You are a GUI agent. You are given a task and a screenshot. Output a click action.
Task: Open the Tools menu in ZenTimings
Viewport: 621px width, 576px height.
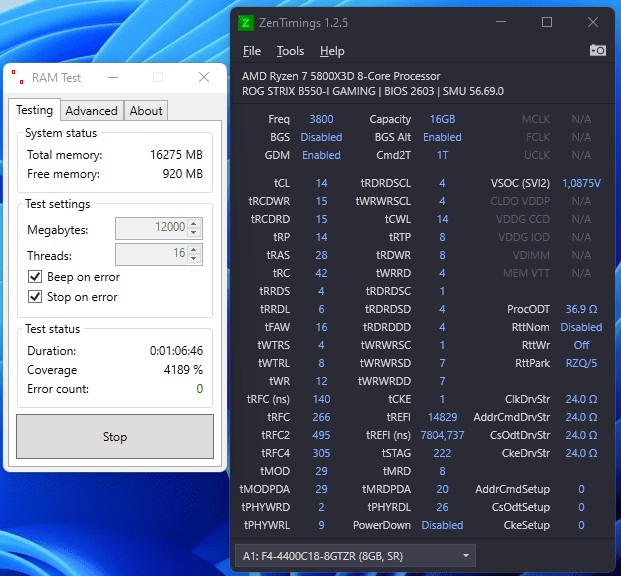click(x=290, y=51)
